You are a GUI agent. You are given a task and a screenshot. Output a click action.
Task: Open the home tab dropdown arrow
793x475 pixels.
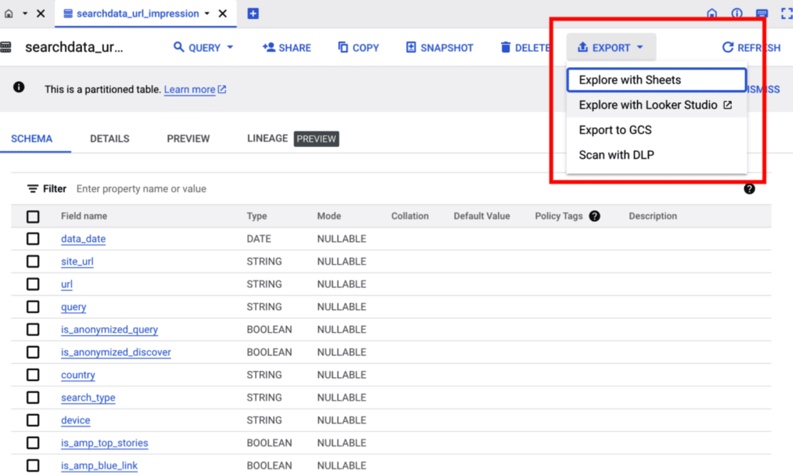tap(25, 14)
